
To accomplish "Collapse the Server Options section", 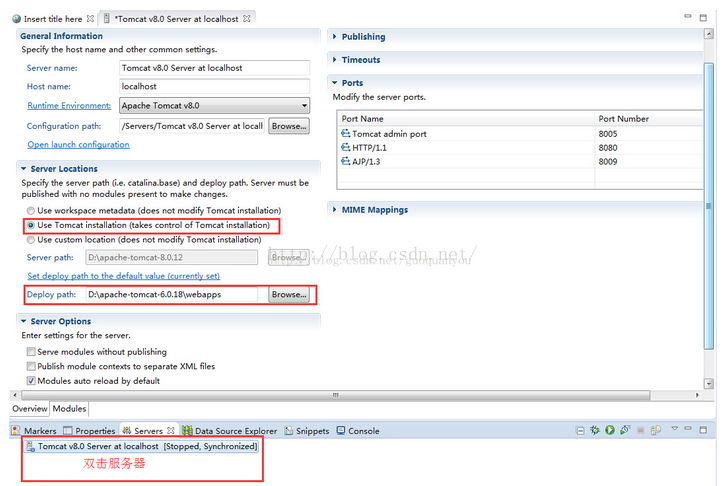I will (24, 321).
